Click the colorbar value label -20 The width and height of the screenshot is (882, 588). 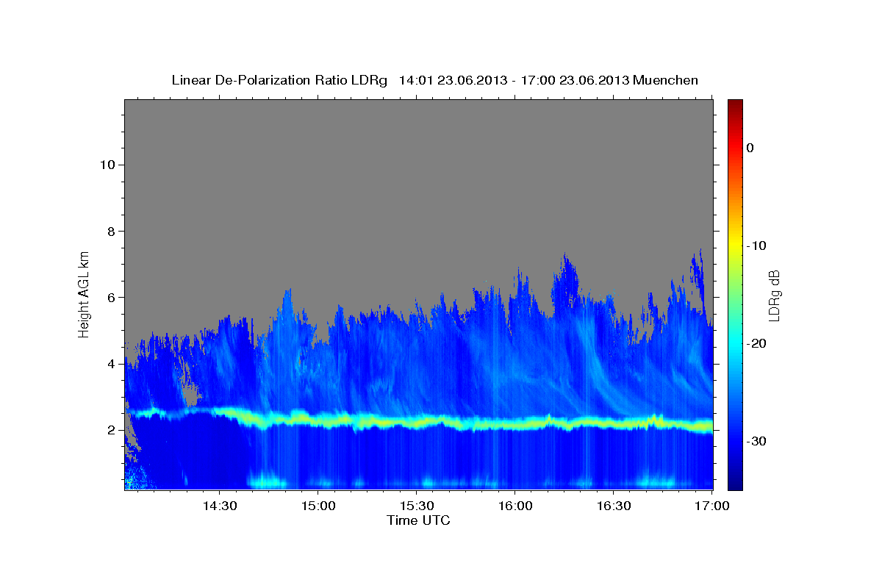(x=756, y=343)
